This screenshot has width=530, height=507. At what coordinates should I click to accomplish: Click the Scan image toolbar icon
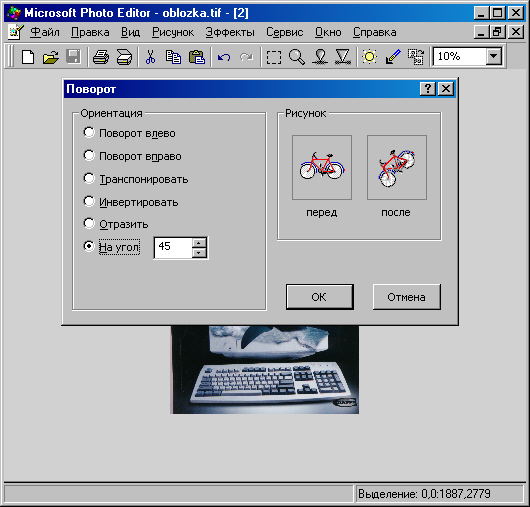point(124,57)
